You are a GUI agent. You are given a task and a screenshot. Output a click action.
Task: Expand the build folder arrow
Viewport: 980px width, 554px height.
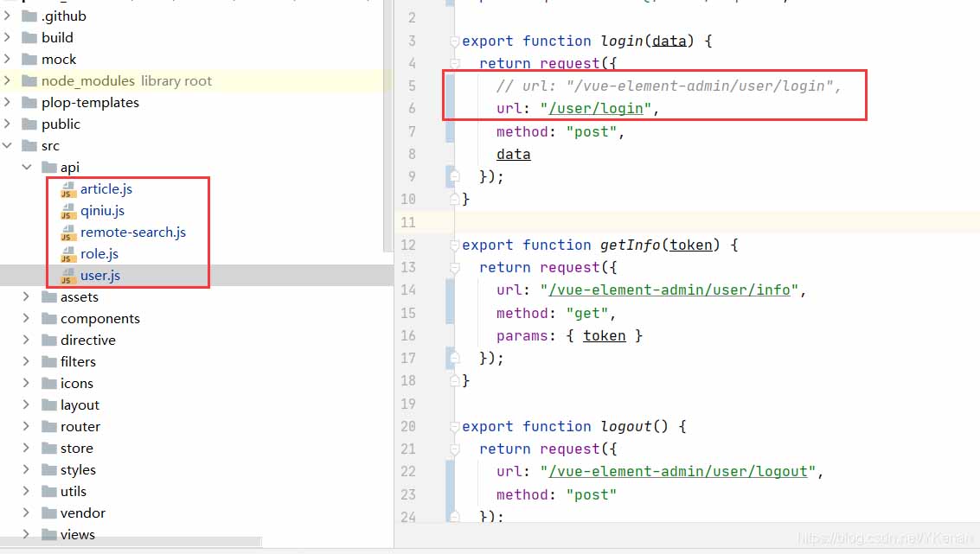click(x=7, y=37)
